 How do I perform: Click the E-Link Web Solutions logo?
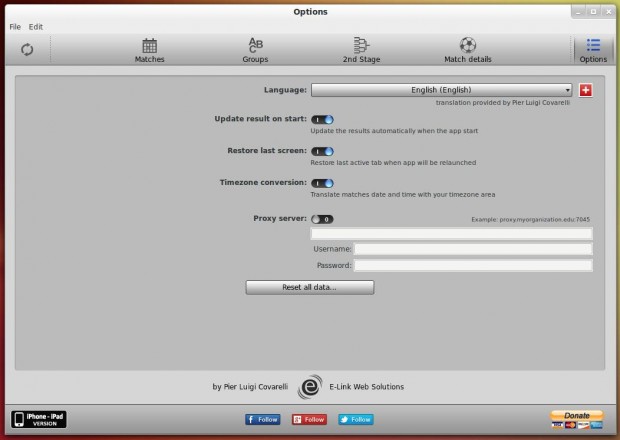tap(311, 386)
